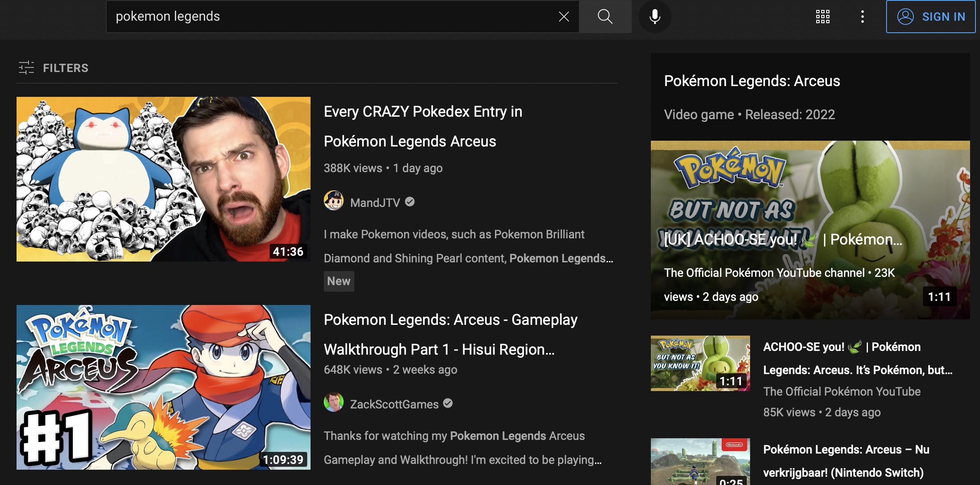Click ZackScottGames verified checkmark badge

pyautogui.click(x=448, y=403)
